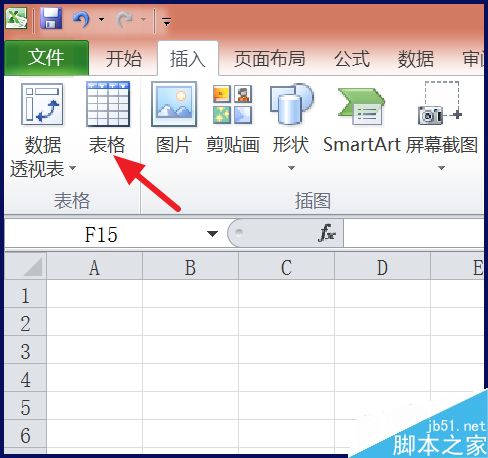The image size is (488, 458).
Task: Open the 数据 Data tab
Action: pyautogui.click(x=415, y=59)
